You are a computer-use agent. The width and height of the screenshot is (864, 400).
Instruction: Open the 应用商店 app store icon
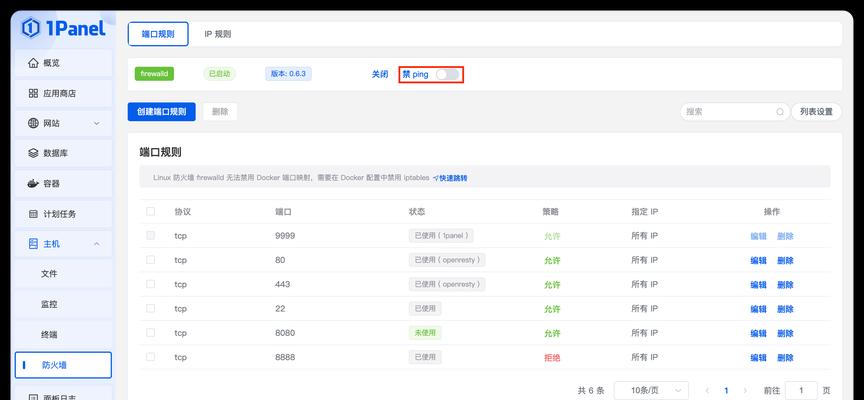(33, 93)
